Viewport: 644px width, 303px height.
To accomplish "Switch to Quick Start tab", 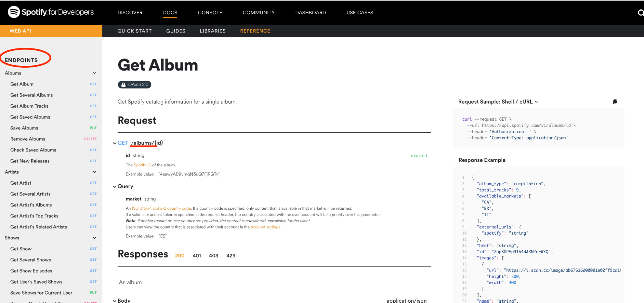I will point(134,31).
